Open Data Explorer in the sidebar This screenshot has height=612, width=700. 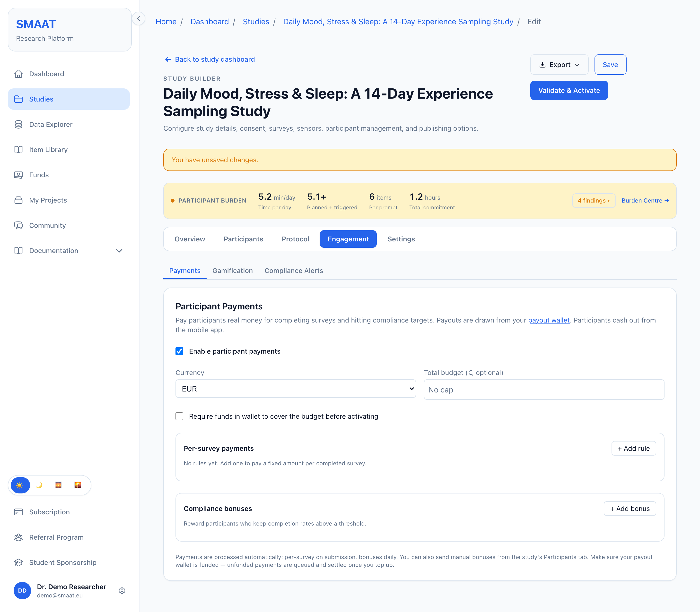click(x=69, y=124)
